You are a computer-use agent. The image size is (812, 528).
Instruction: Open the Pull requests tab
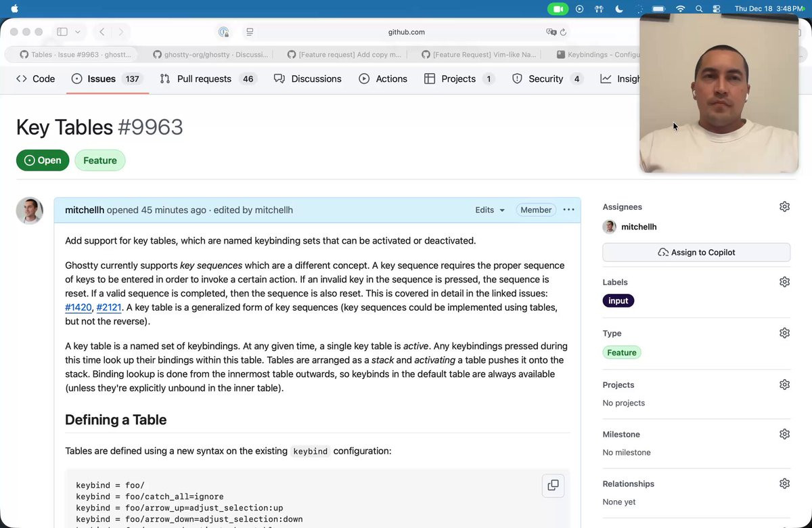click(208, 79)
